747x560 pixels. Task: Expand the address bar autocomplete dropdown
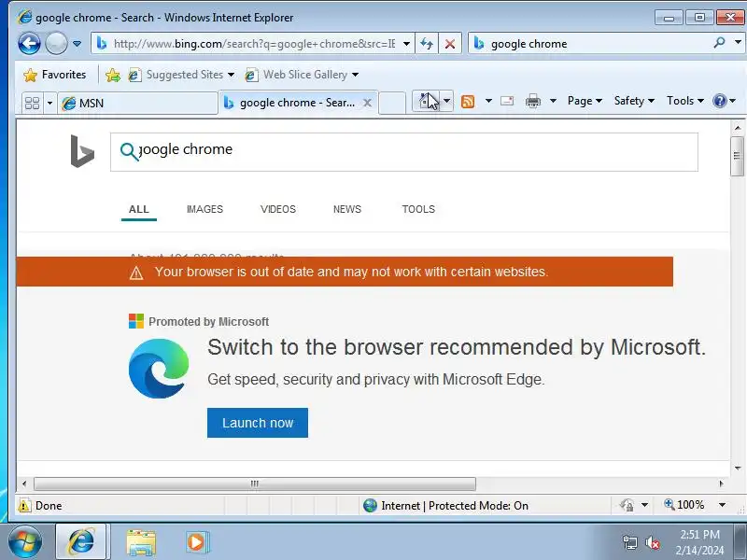[x=406, y=44]
